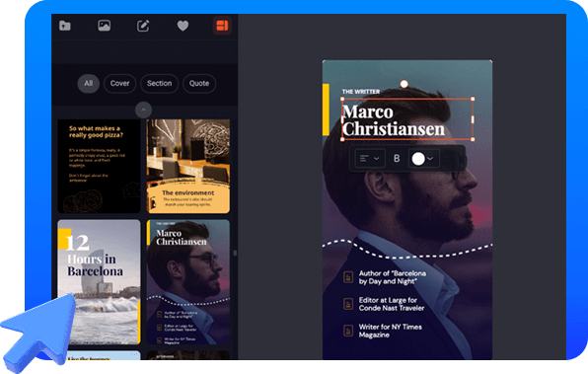Choose the 'So what makes a really good pizza?' template

[99, 166]
